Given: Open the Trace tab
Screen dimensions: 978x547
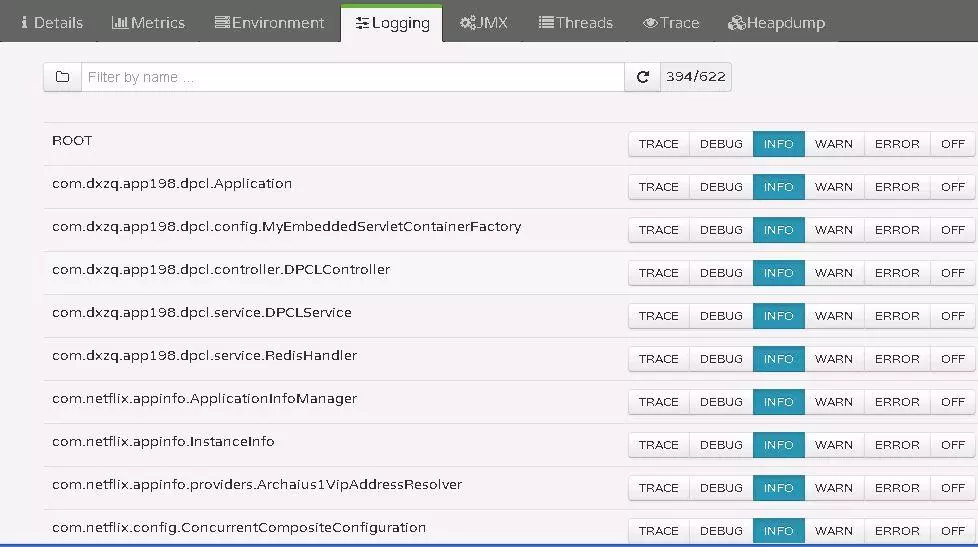Looking at the screenshot, I should (671, 22).
